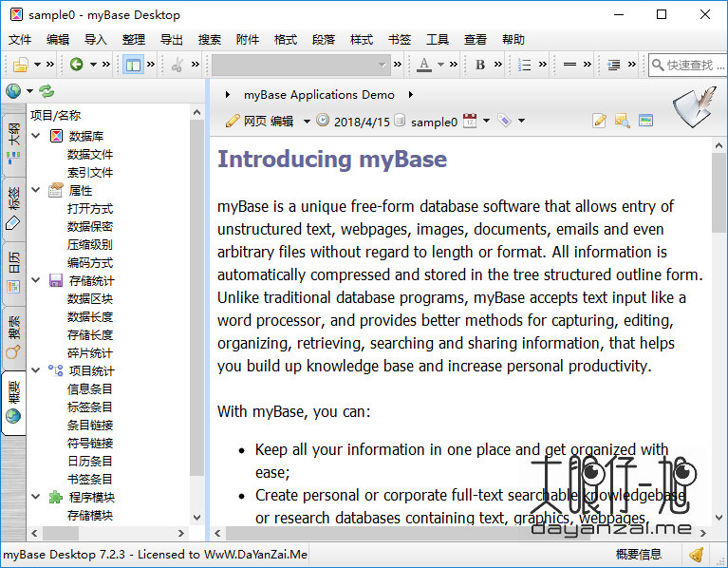Toggle bold formatting button
Image resolution: width=728 pixels, height=568 pixels.
pyautogui.click(x=480, y=65)
